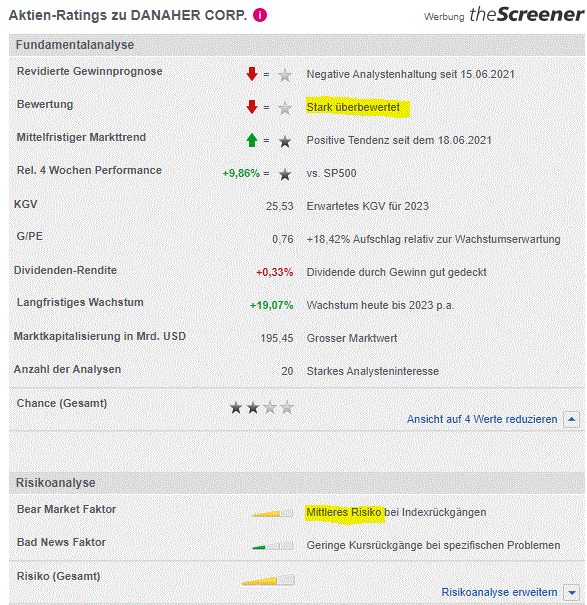Click 'Aktien-Ratings zu DANAHER CORP.' heading
The height and width of the screenshot is (605, 587).
[128, 15]
